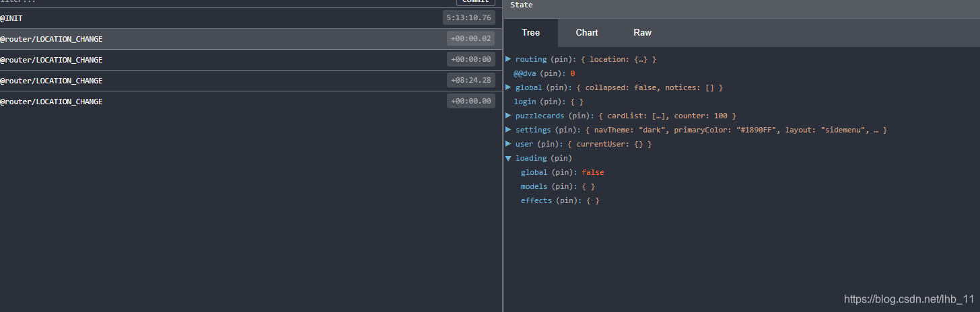Click the false value under loading
Image resolution: width=980 pixels, height=312 pixels.
point(593,172)
